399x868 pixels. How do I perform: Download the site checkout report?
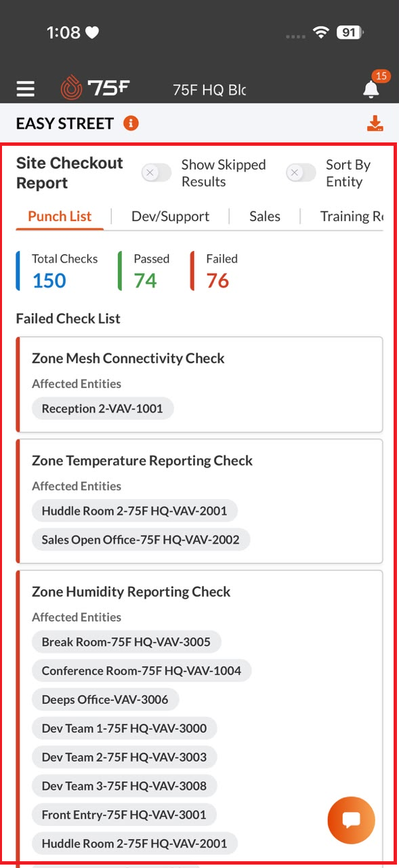tap(375, 123)
